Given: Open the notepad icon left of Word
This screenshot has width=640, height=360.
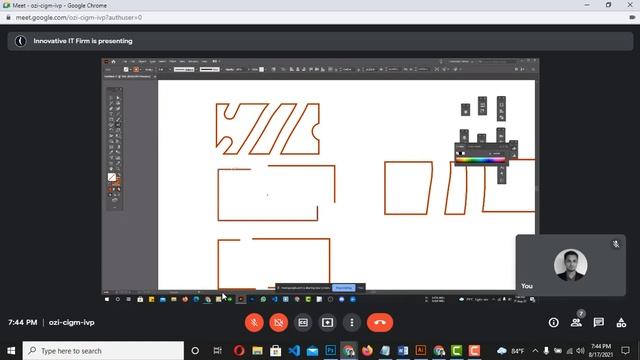Looking at the screenshot, I should coord(385,351).
